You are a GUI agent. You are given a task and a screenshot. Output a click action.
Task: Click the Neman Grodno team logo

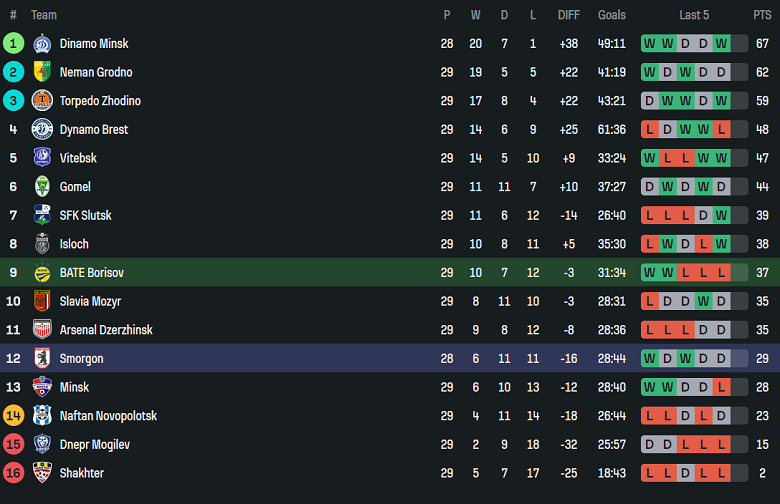click(x=42, y=72)
